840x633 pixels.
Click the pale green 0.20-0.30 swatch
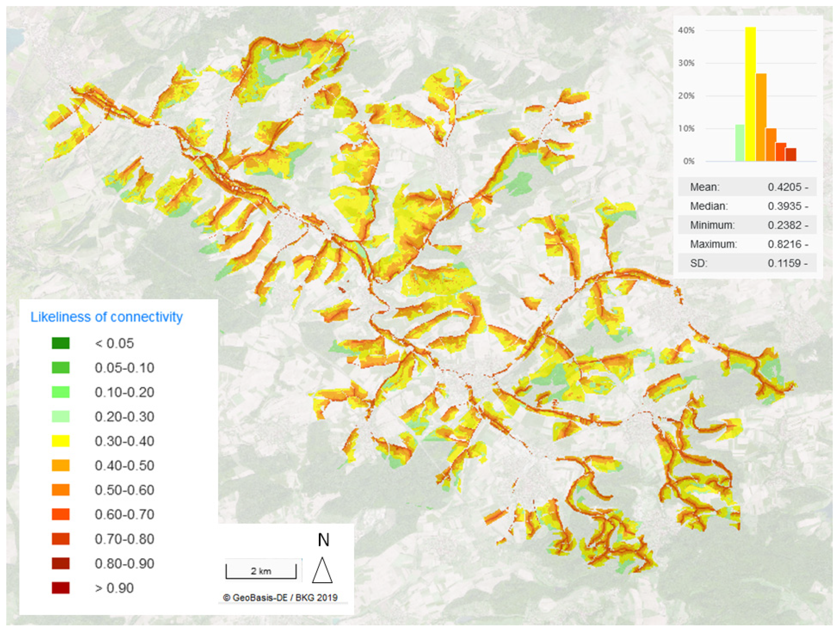click(61, 416)
